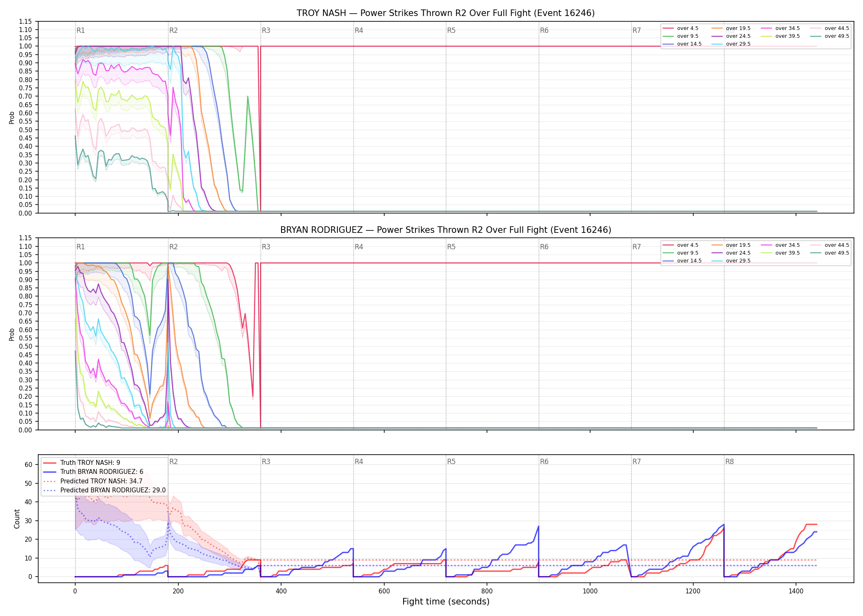Click the R5 round marker in BRYAN RODRIGUEZ chart

coord(451,247)
